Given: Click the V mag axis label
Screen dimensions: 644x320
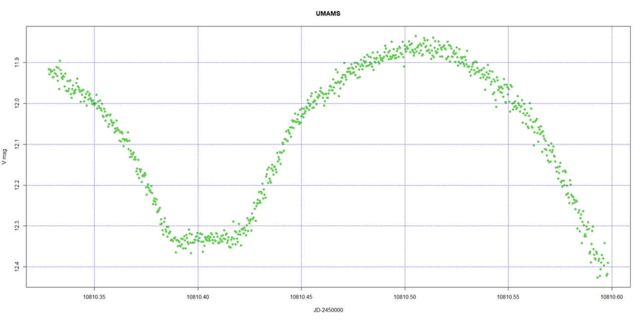Looking at the screenshot, I should point(4,156).
